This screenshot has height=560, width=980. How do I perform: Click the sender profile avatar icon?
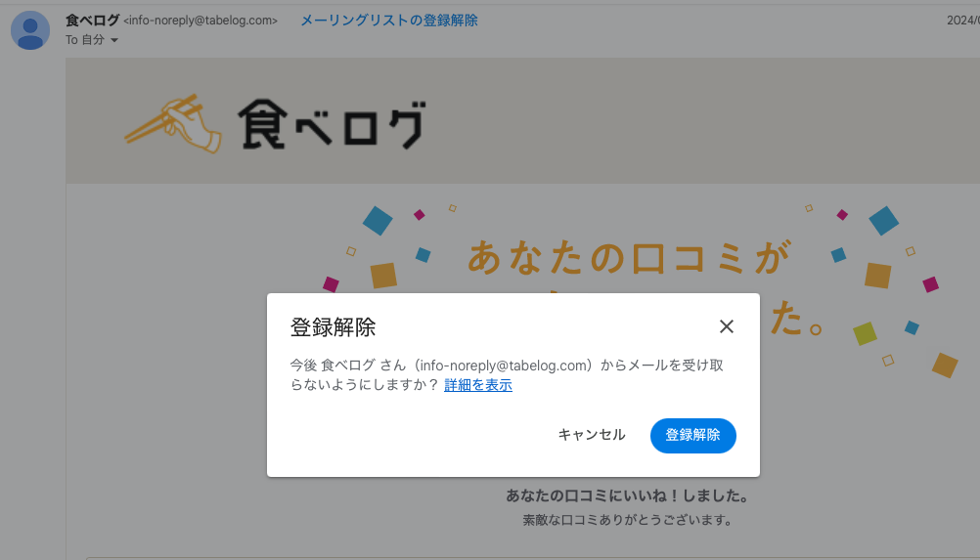click(x=30, y=30)
